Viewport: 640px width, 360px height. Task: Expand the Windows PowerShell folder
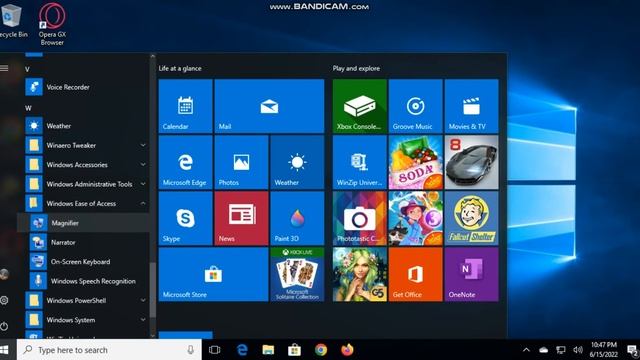pyautogui.click(x=83, y=300)
